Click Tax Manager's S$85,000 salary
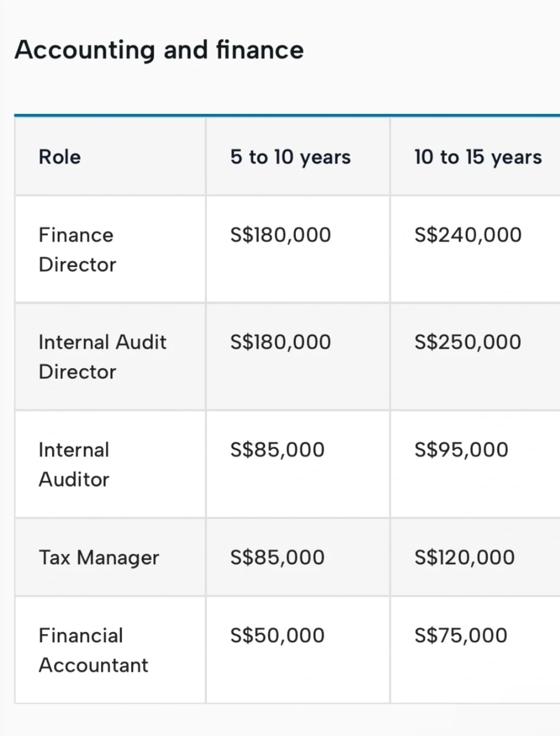 277,558
